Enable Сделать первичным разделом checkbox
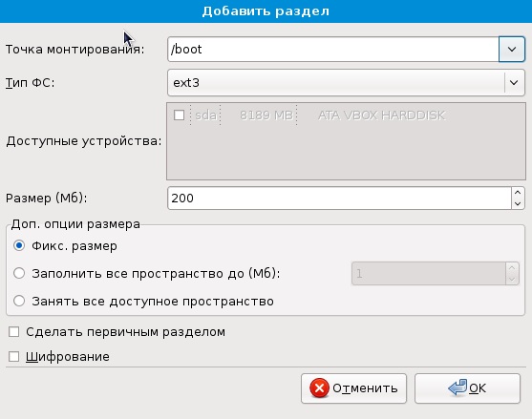The height and width of the screenshot is (419, 532). 14,332
